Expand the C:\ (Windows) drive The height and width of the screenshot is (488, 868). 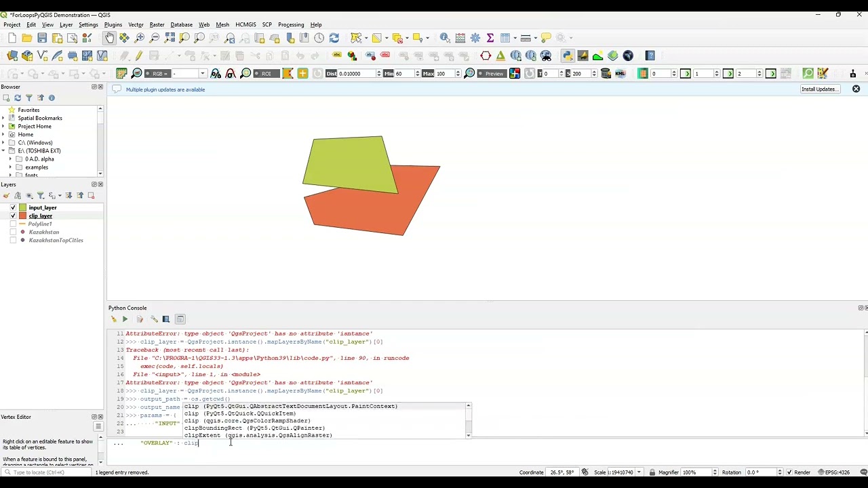[3, 142]
